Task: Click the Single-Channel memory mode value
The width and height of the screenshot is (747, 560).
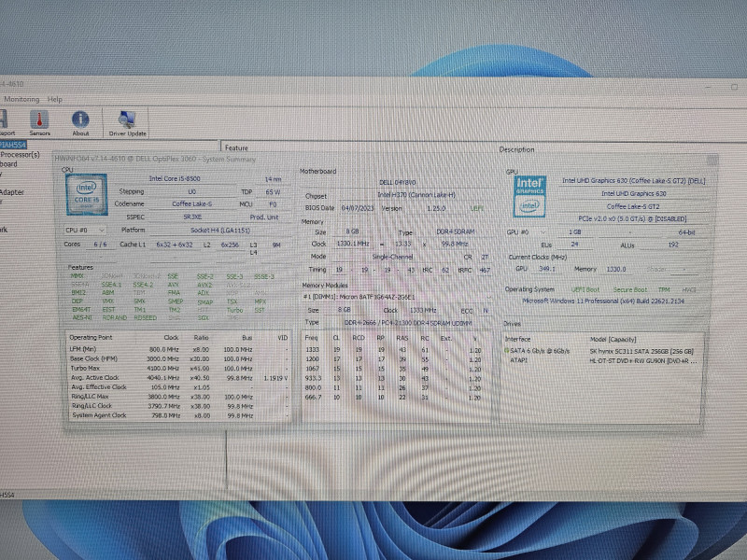Action: 392,257
